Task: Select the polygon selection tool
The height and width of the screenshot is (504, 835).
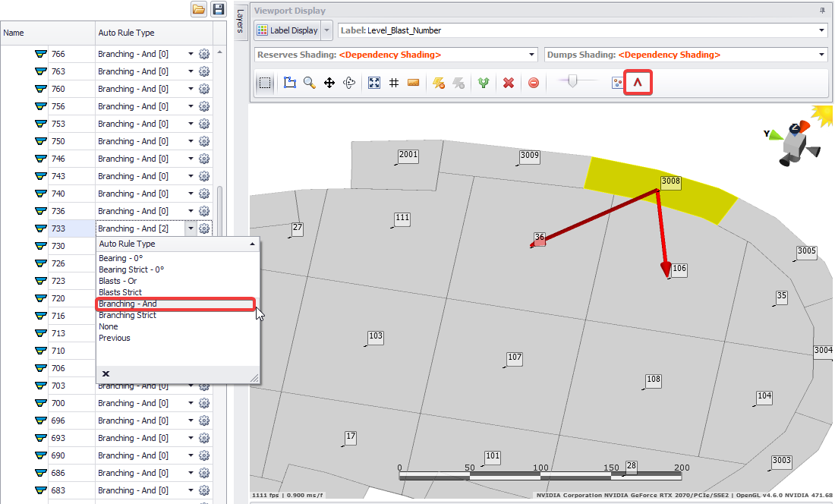Action: (x=290, y=83)
